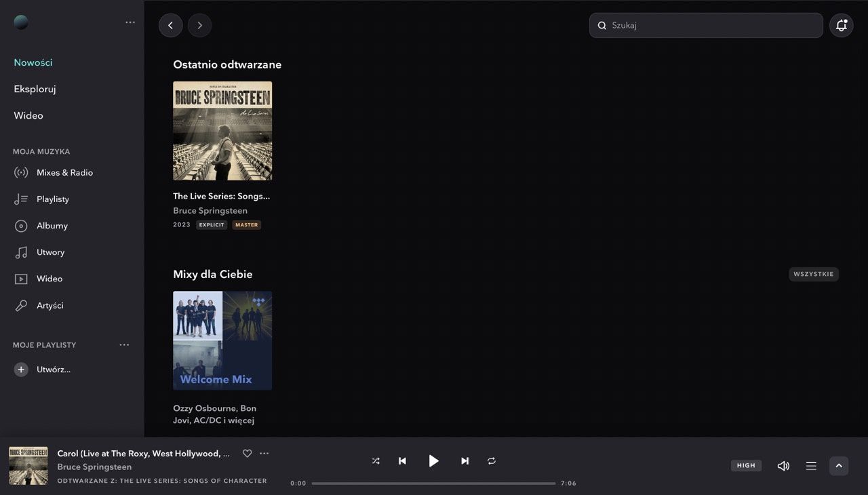The height and width of the screenshot is (495, 868).
Task: Click the MASTER badge on the album
Action: point(246,224)
